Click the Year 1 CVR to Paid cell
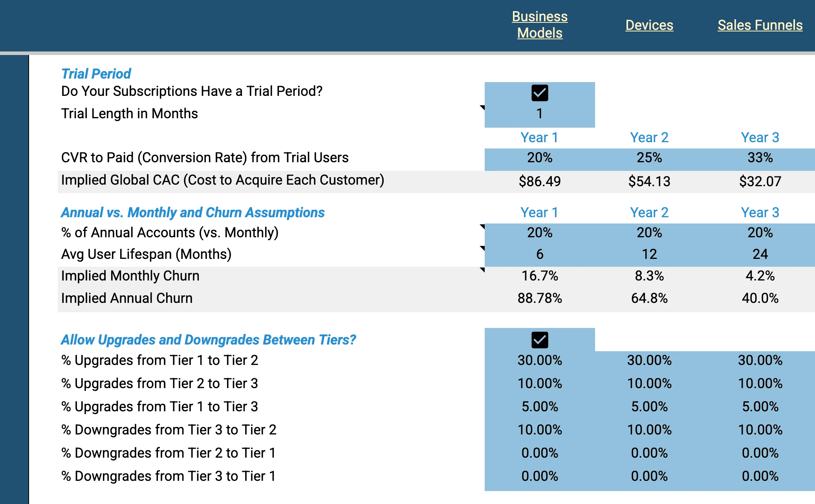This screenshot has width=815, height=504. coord(540,158)
